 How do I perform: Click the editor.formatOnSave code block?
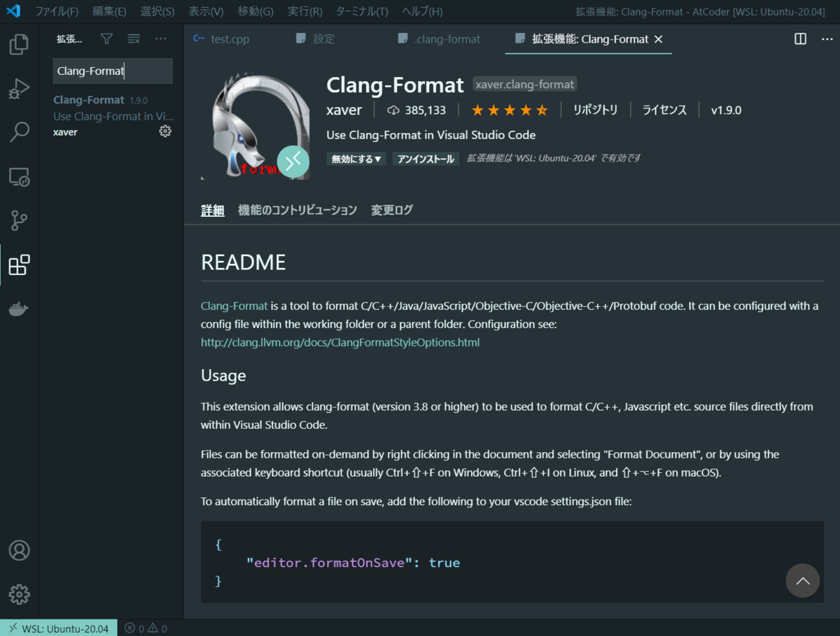[x=512, y=562]
